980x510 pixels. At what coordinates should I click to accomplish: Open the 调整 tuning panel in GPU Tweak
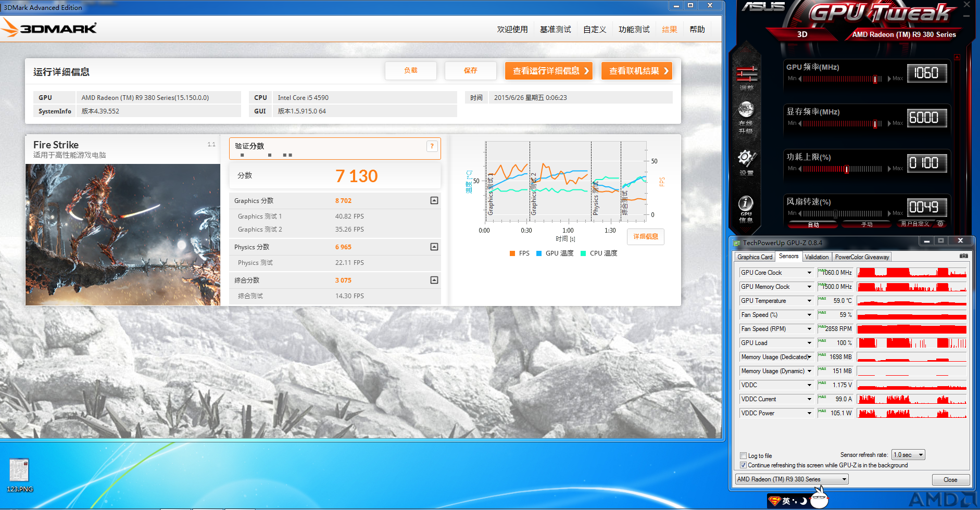point(746,78)
